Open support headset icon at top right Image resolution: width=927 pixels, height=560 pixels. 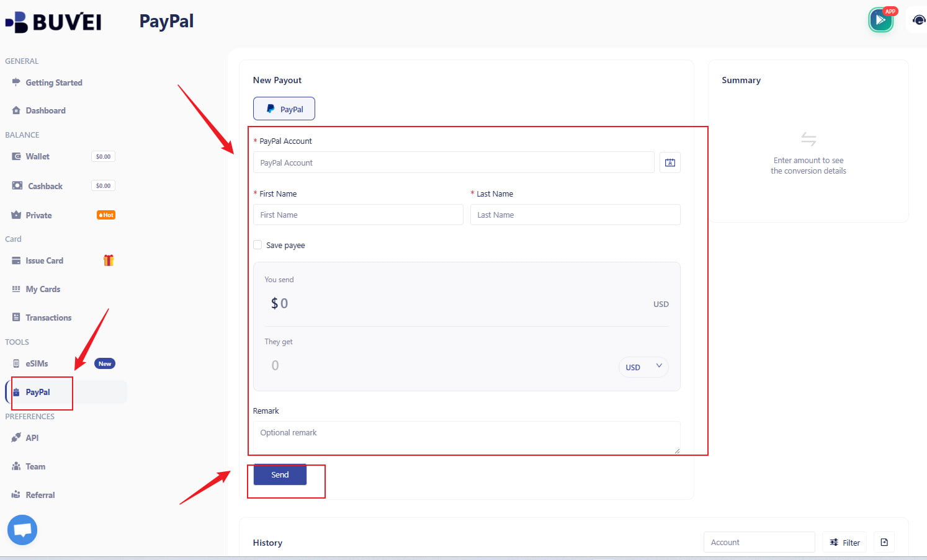(919, 20)
